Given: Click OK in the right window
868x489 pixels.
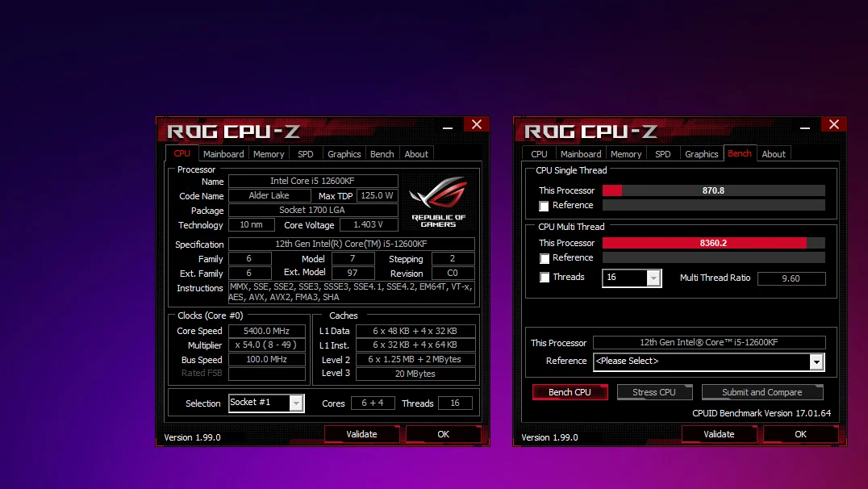Looking at the screenshot, I should coord(800,434).
